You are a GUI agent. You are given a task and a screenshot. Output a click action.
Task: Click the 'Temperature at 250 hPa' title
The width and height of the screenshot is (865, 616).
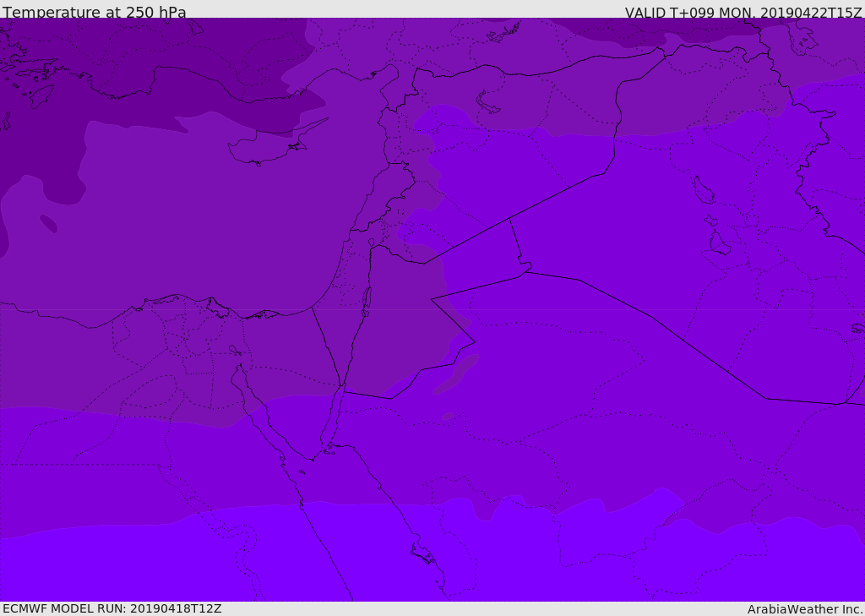[x=95, y=12]
